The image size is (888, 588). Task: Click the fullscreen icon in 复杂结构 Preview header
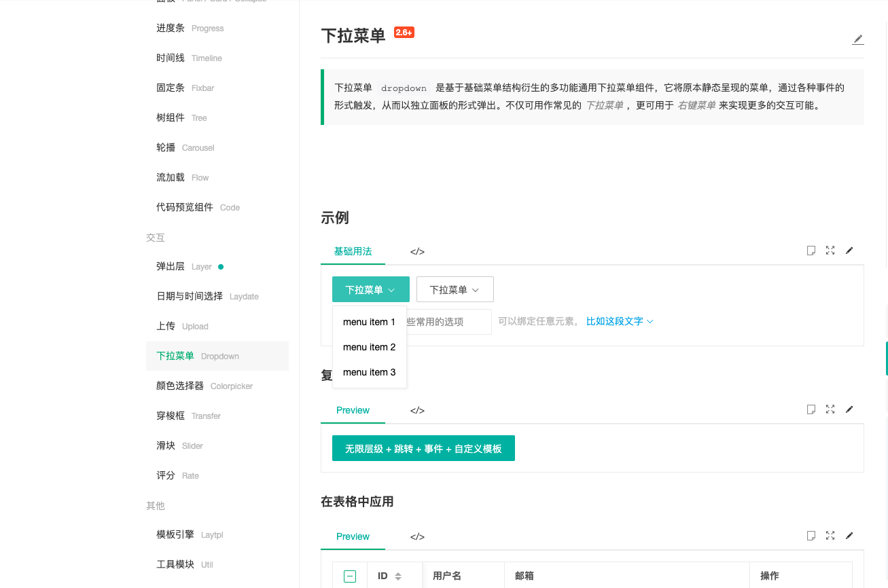coord(830,409)
